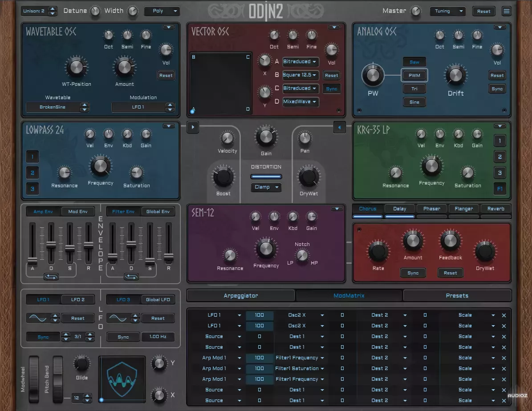The height and width of the screenshot is (411, 532).
Task: Click the LFO 1 sine waveform display
Action: coord(38,318)
